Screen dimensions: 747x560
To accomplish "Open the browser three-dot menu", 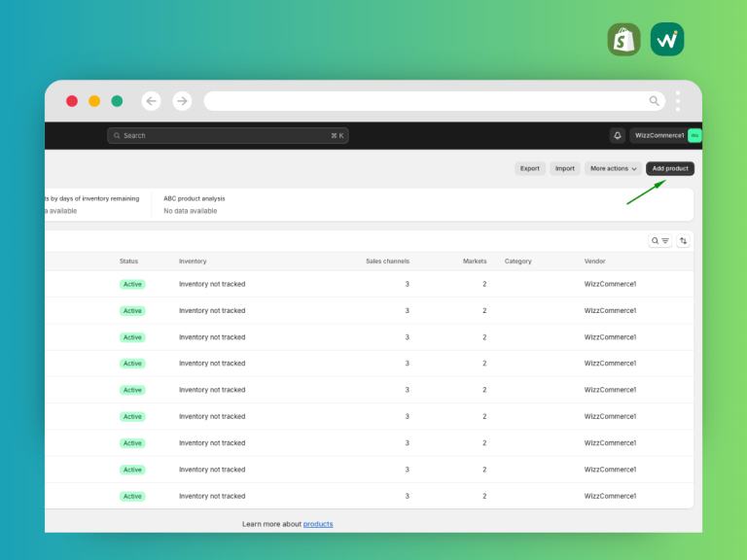I will [x=677, y=101].
